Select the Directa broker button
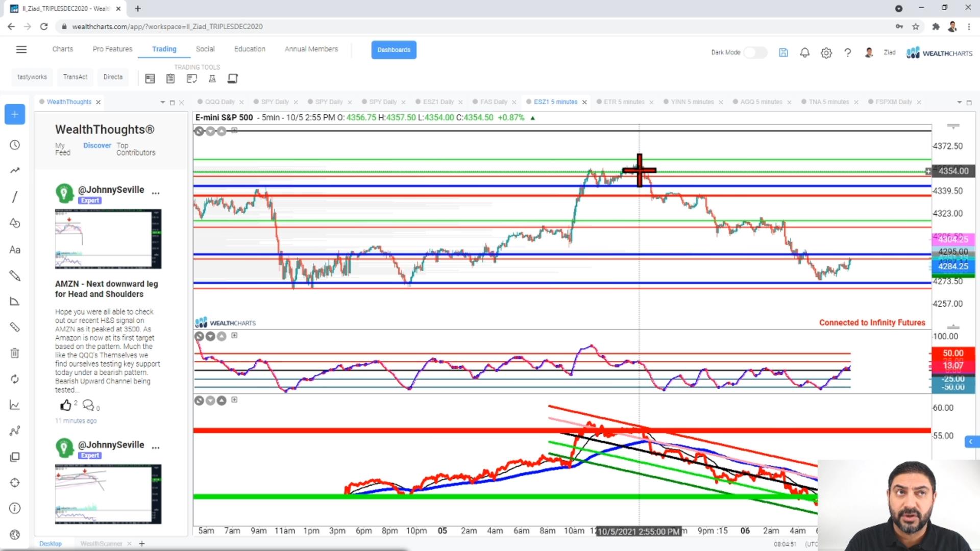Screen dimensions: 980x551 [113, 77]
